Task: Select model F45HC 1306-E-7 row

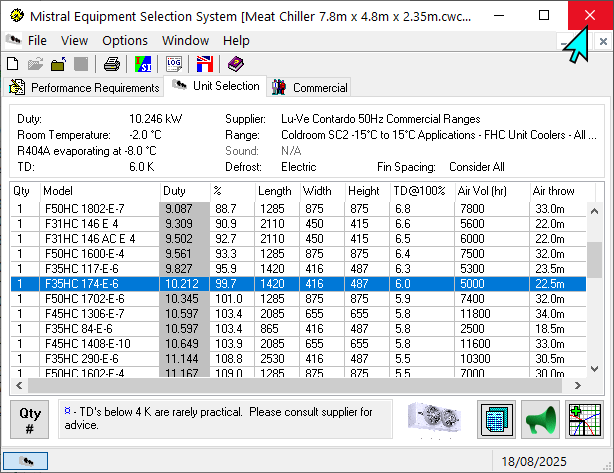Action: tap(298, 314)
